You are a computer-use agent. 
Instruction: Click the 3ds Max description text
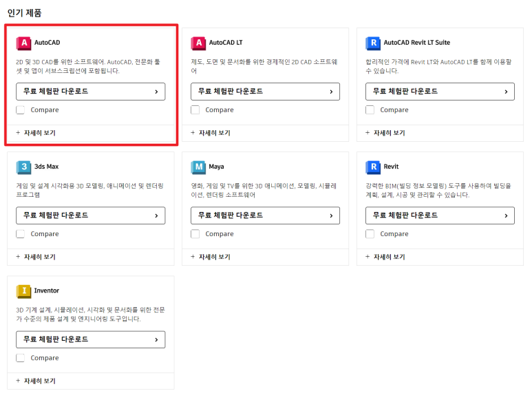pyautogui.click(x=90, y=190)
